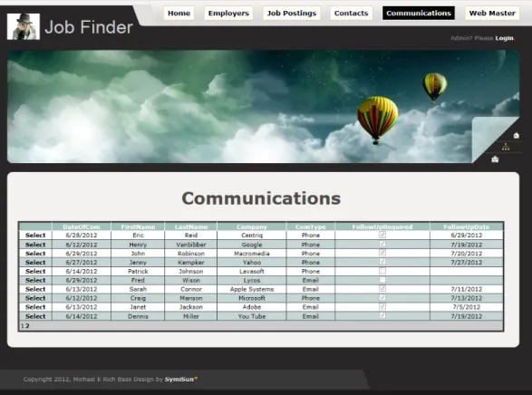The image size is (532, 395).
Task: Click the 7/5/2012 follow-up date cell
Action: [x=467, y=307]
